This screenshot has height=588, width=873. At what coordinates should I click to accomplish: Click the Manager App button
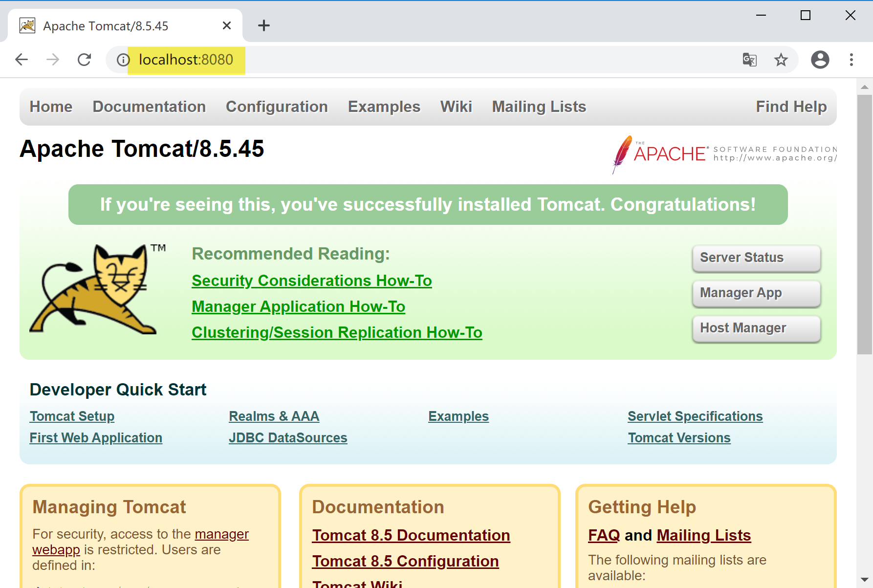click(756, 293)
